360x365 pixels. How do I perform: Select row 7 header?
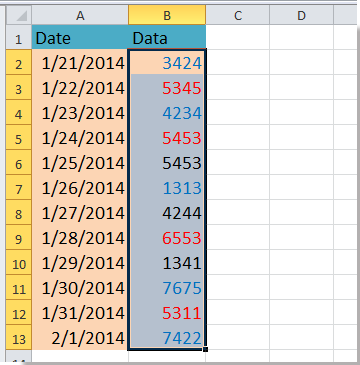(x=19, y=187)
